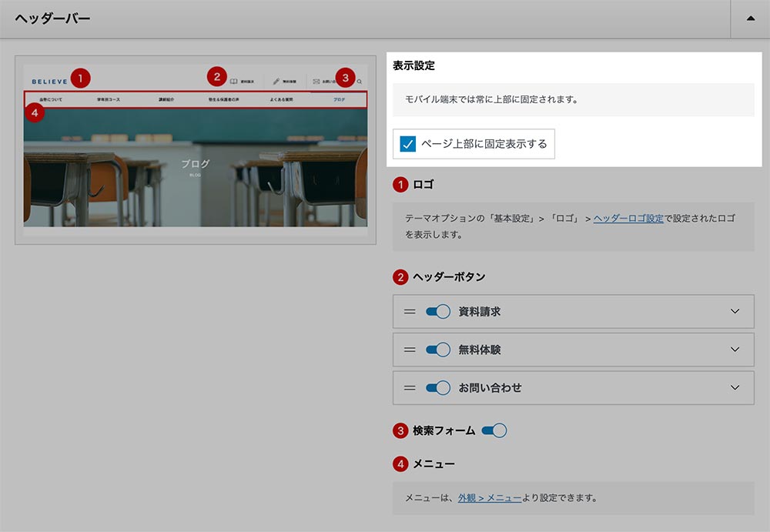The image size is (770, 532).
Task: Expand the 資料請求 row chevron
Action: click(735, 312)
